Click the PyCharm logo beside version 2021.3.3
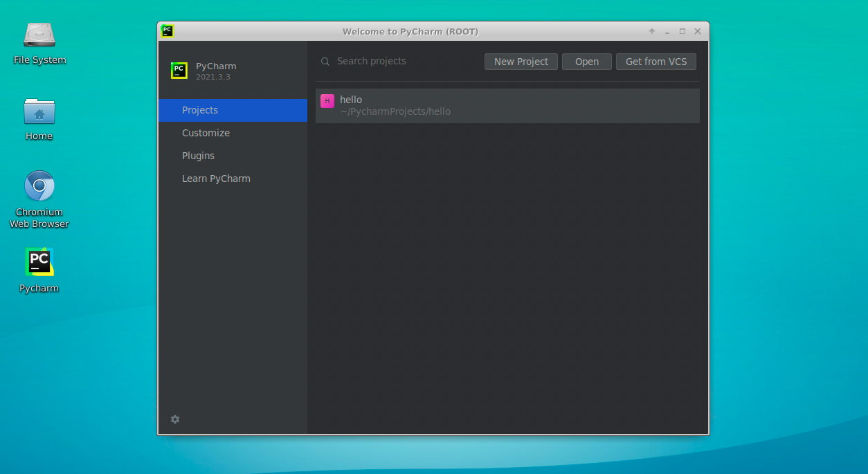The width and height of the screenshot is (868, 474). pyautogui.click(x=179, y=71)
